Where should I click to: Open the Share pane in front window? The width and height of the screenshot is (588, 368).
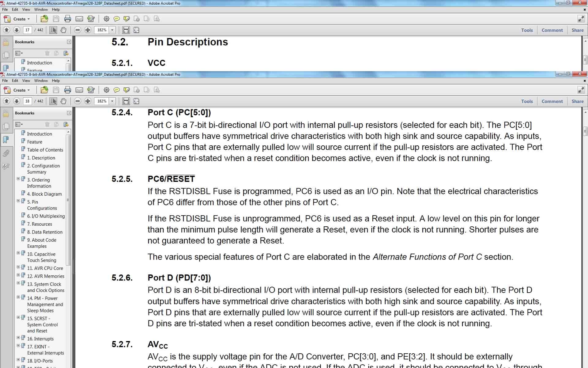(578, 101)
